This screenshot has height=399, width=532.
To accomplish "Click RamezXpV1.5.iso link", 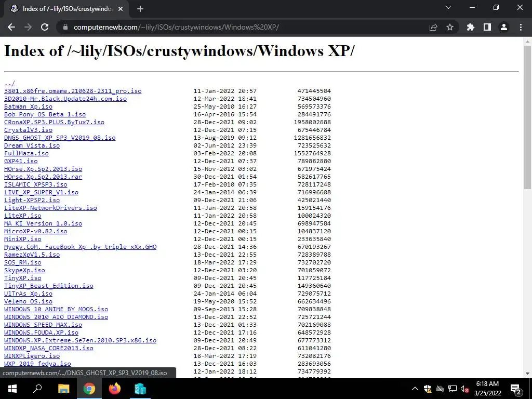I will [32, 255].
